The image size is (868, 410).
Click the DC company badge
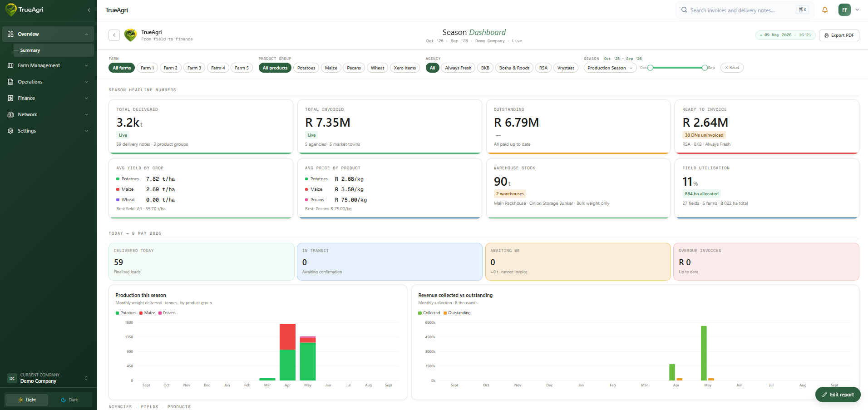pyautogui.click(x=12, y=378)
